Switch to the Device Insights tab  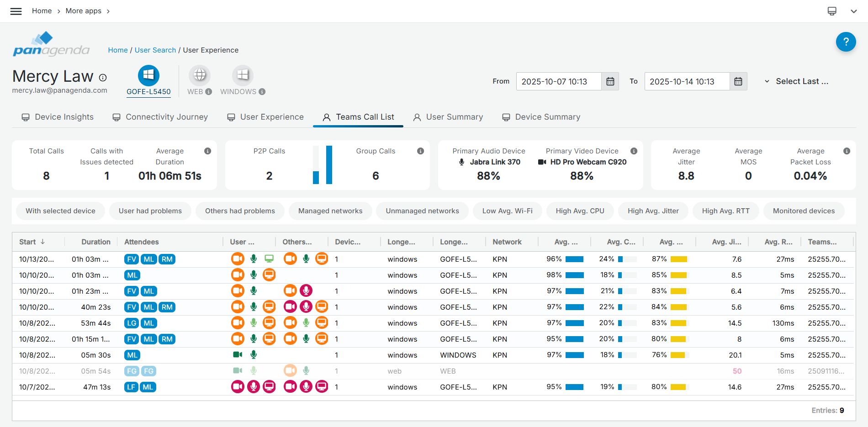coord(58,117)
